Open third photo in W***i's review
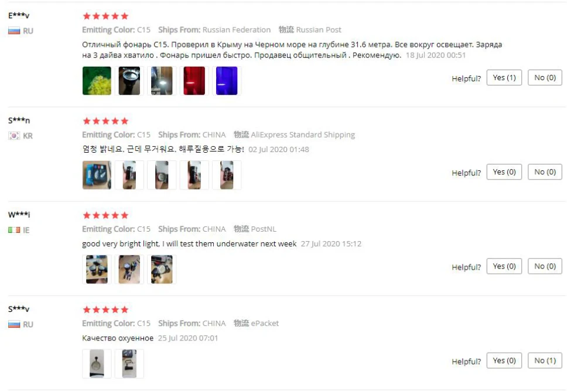 (162, 270)
